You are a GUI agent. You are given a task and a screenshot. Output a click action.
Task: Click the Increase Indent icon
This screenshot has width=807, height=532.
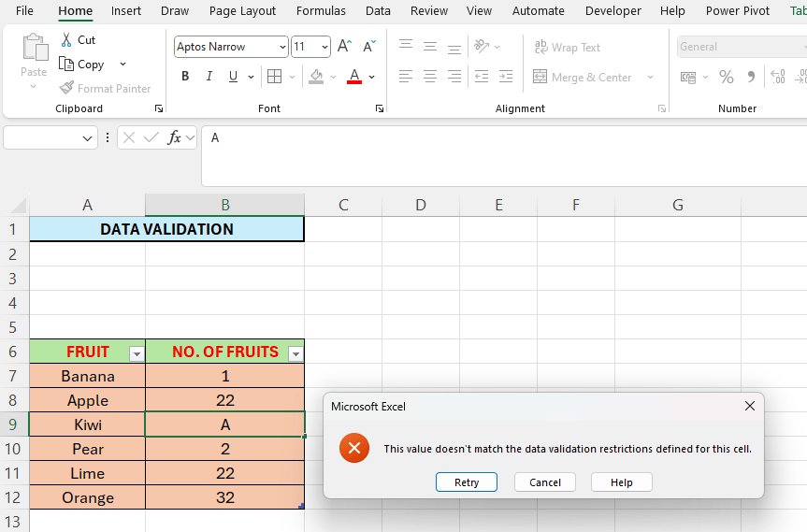506,77
